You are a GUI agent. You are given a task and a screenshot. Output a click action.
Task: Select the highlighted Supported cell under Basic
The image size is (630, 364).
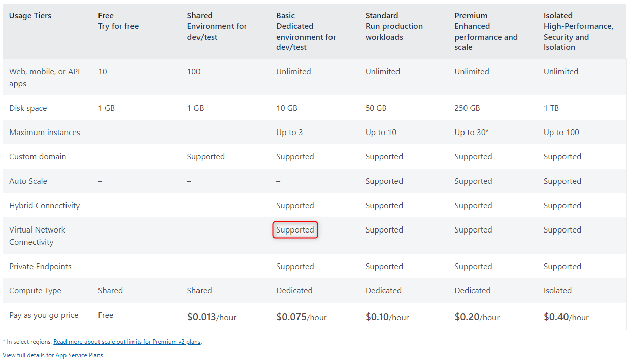[x=295, y=230]
